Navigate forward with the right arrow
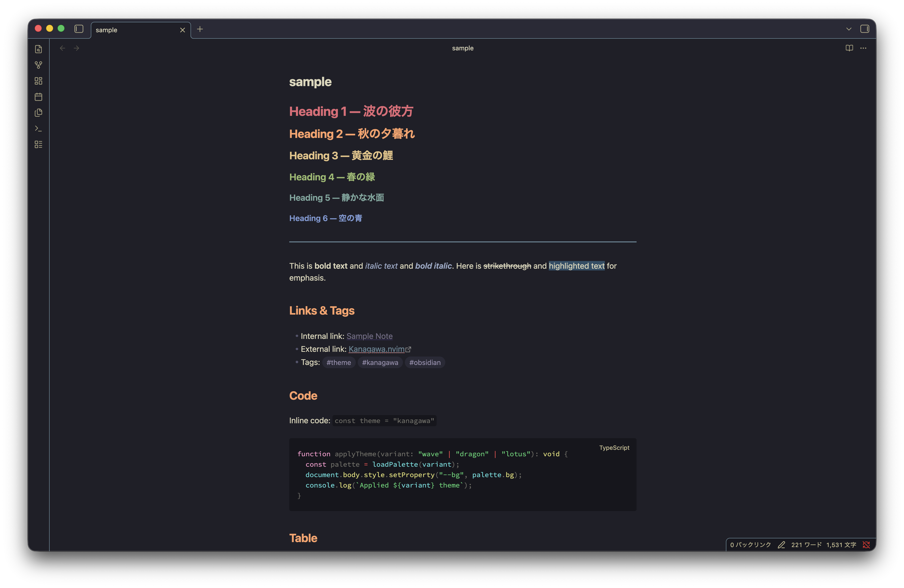Image resolution: width=904 pixels, height=588 pixels. [76, 48]
